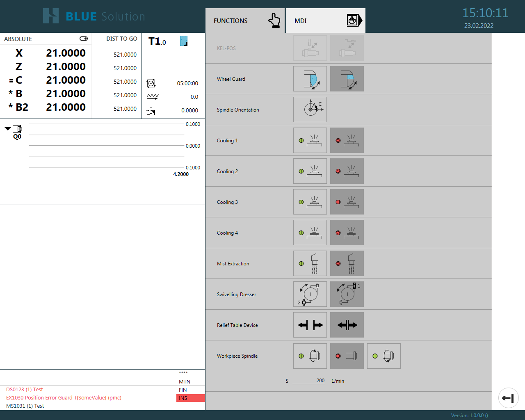This screenshot has height=420, width=525.
Task: Turn Cooling 3 off
Action: (x=347, y=202)
